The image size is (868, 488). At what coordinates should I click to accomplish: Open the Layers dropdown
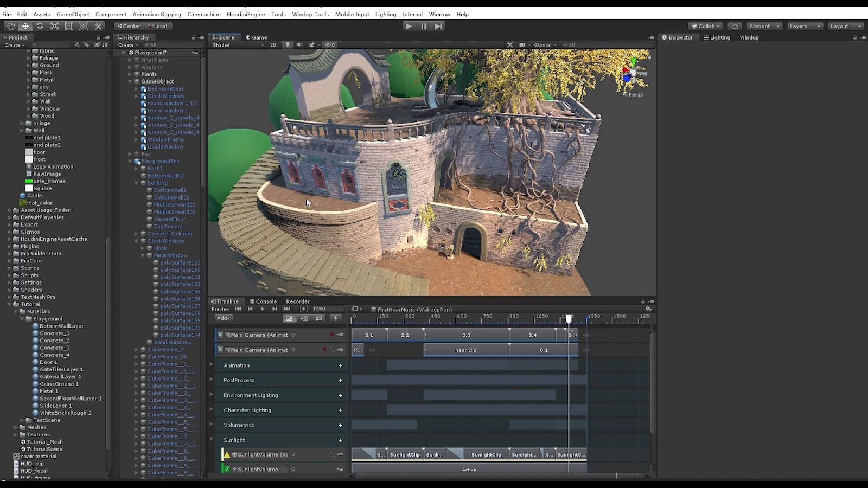pyautogui.click(x=805, y=26)
